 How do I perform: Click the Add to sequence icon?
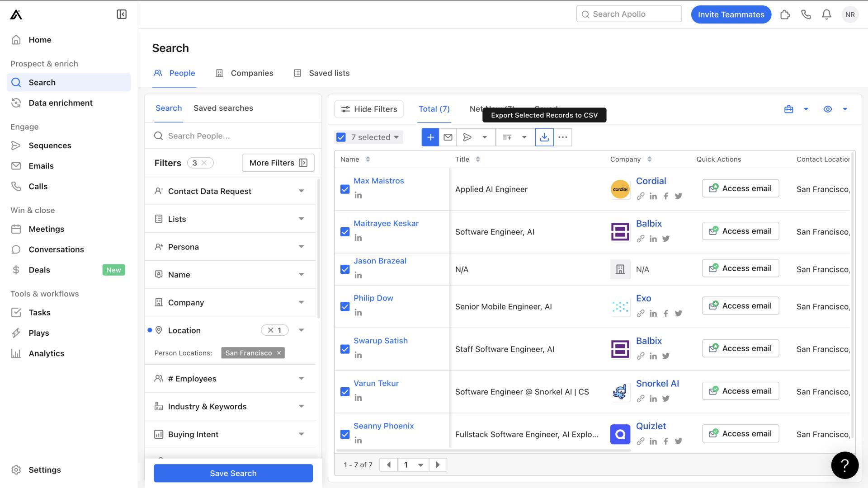tap(468, 137)
